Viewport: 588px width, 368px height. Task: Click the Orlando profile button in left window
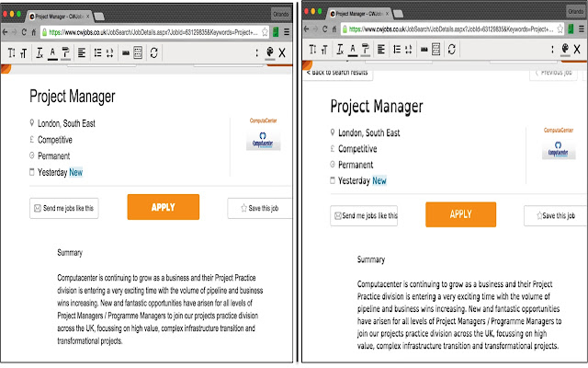(x=281, y=15)
